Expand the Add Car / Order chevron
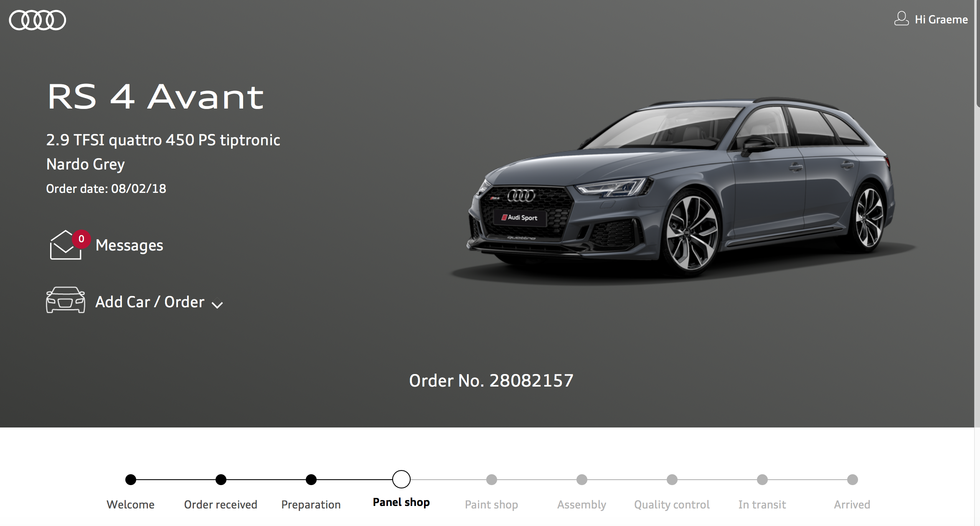This screenshot has width=980, height=526. tap(217, 304)
